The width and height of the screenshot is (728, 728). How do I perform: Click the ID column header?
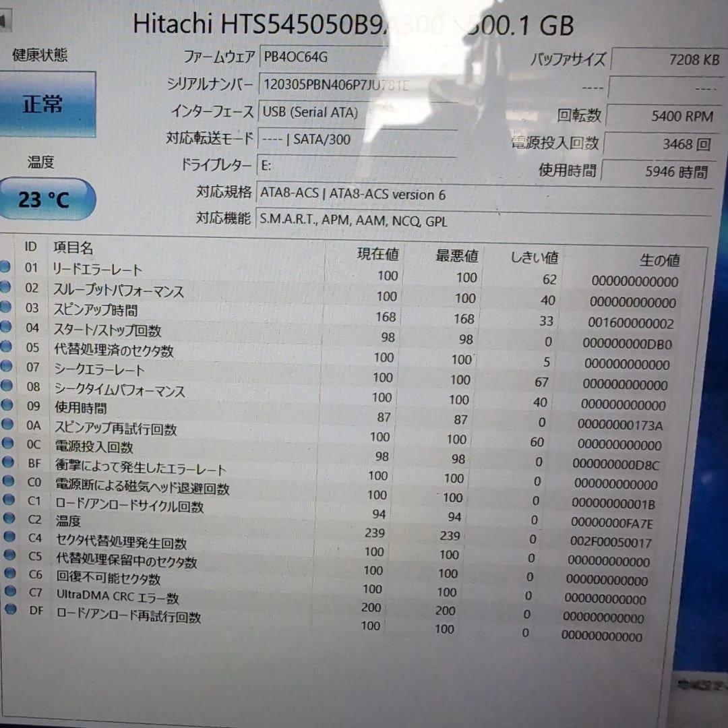point(30,247)
